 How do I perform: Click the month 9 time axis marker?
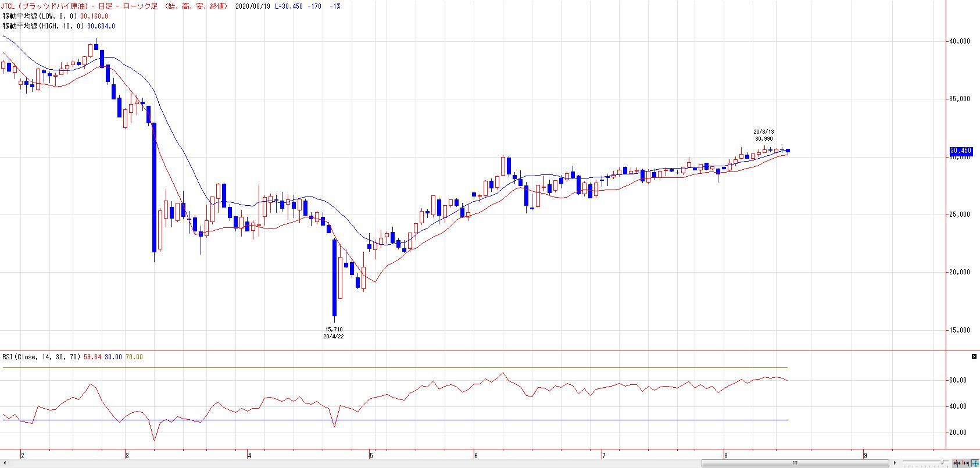pyautogui.click(x=865, y=455)
